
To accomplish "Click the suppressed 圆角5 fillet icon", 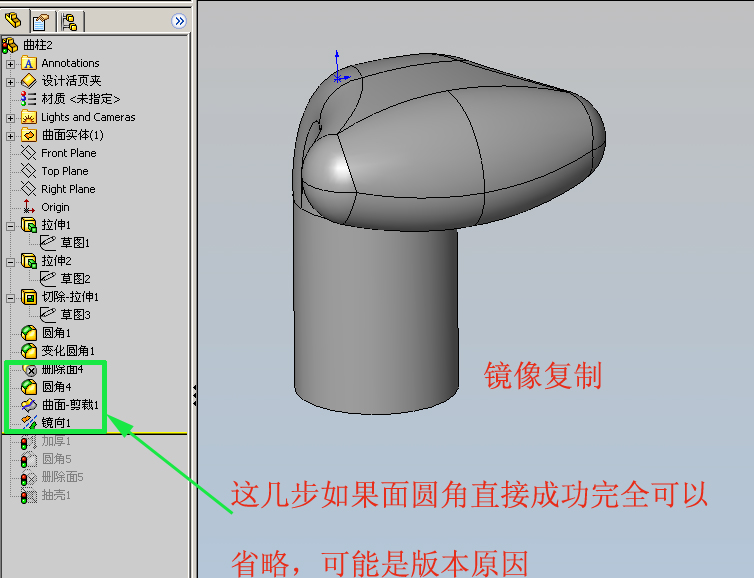I will coord(29,459).
